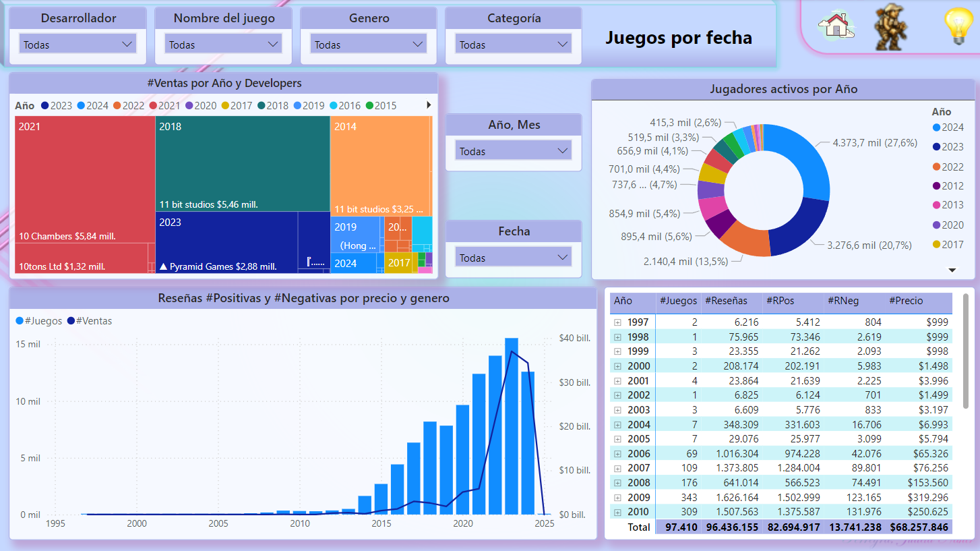Open the home page house icon
Image resolution: width=980 pixels, height=551 pixels.
[836, 26]
